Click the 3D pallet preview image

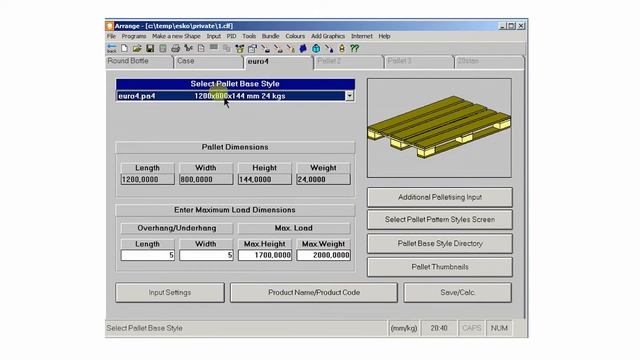point(439,128)
